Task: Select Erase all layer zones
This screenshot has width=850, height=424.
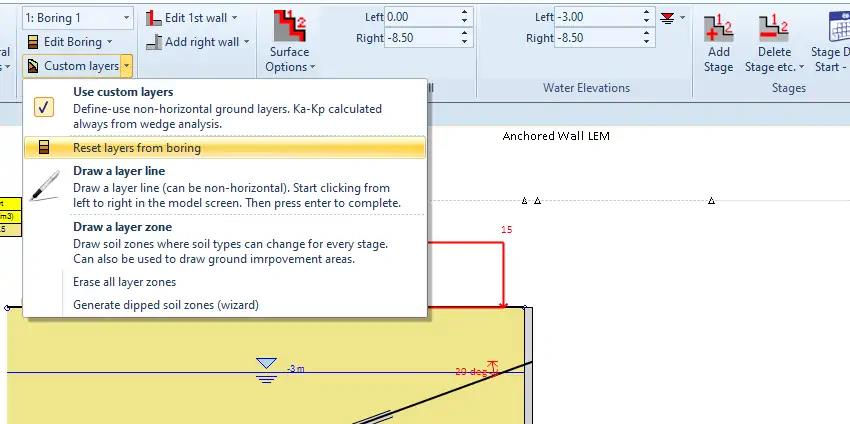Action: (225, 282)
